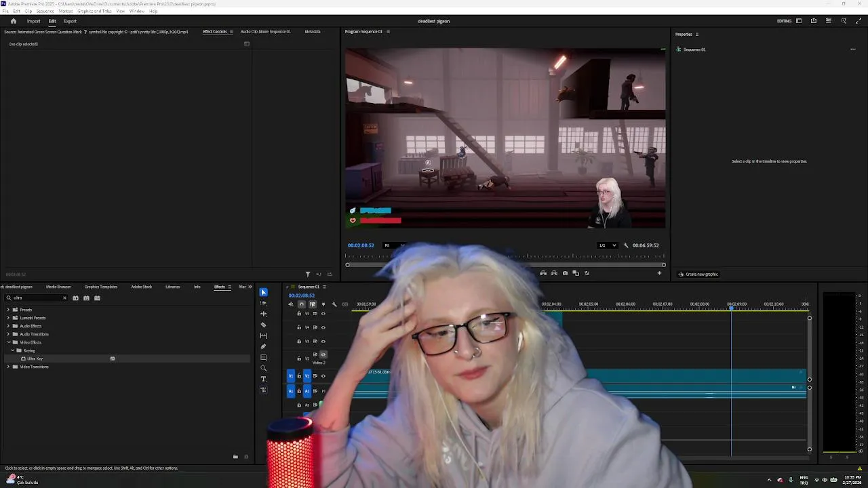Open playback resolution 1/2 dropdown
The image size is (868, 488).
[x=607, y=245]
